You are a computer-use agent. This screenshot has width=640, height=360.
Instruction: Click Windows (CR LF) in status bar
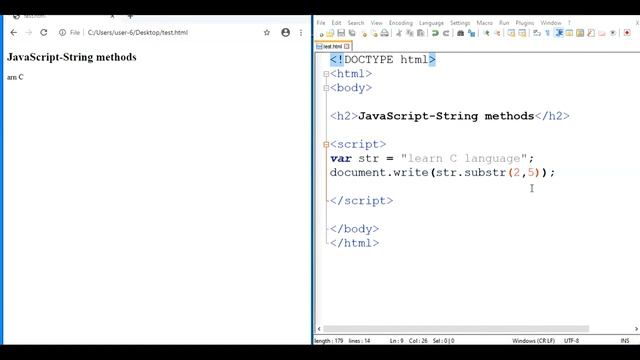[533, 340]
